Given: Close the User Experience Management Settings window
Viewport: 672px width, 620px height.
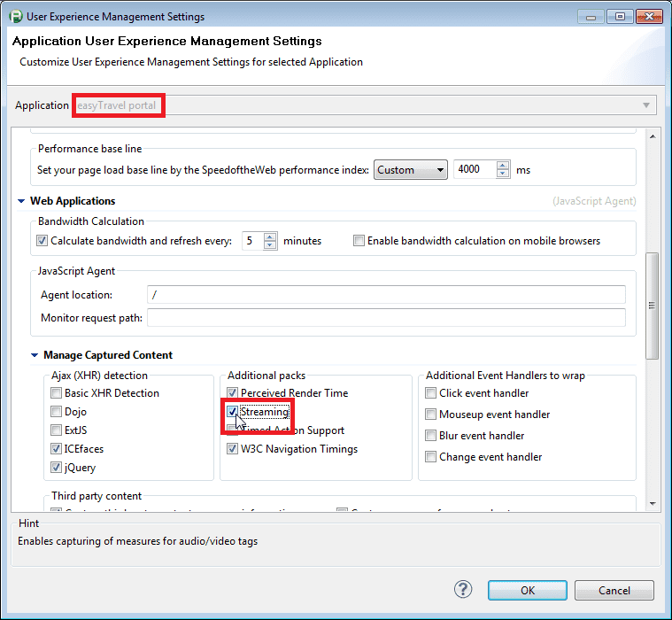Looking at the screenshot, I should (649, 17).
